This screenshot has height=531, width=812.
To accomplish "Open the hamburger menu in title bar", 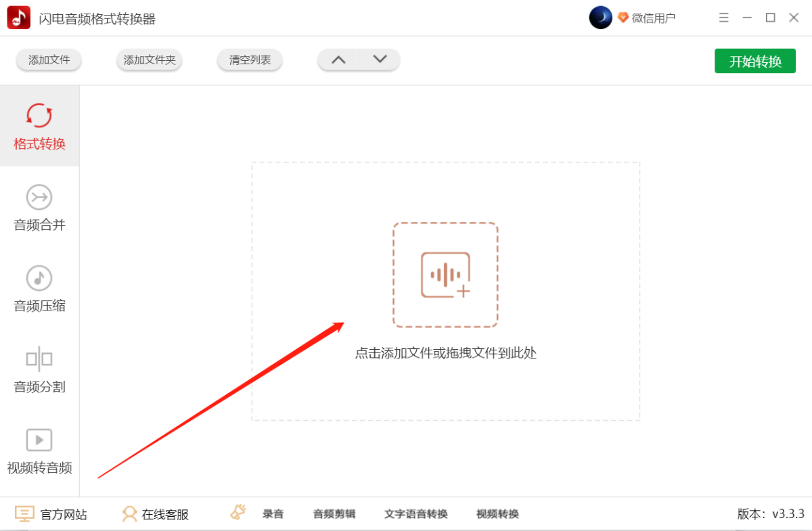I will 724,18.
